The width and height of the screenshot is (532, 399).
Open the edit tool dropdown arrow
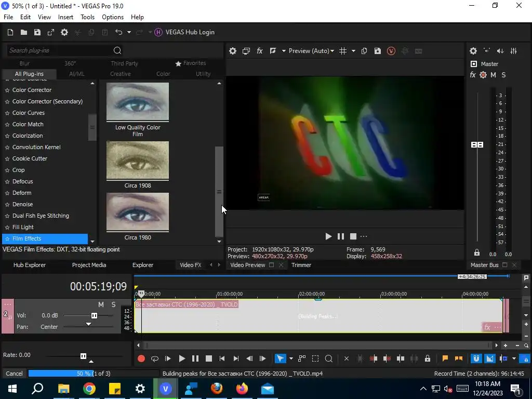click(291, 358)
